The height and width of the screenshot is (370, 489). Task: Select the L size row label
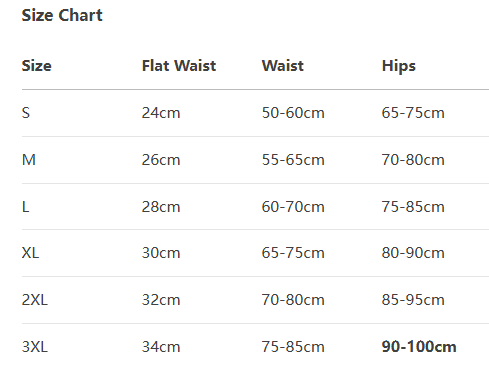(26, 207)
